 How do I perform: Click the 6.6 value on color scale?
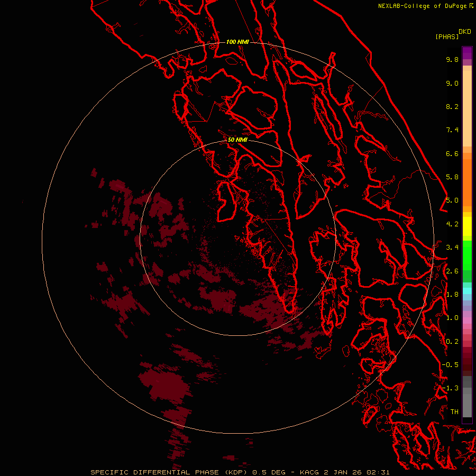[452, 153]
